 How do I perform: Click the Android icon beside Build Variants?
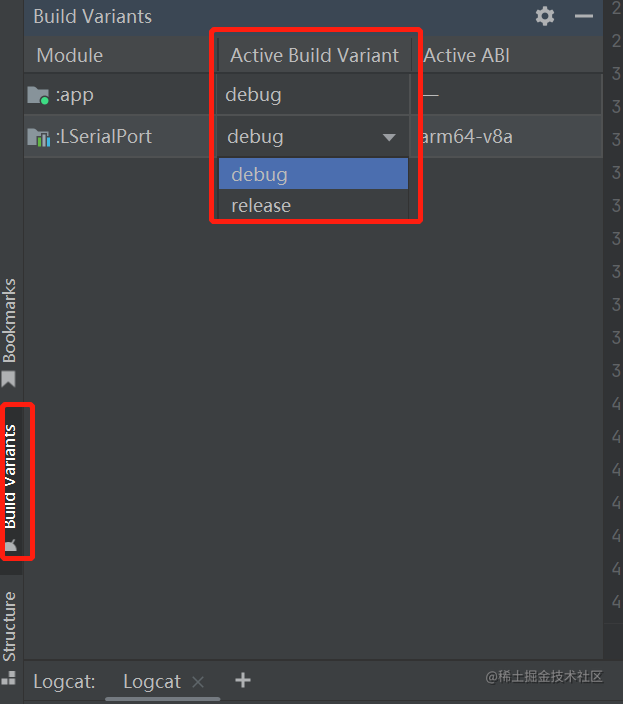coord(10,545)
